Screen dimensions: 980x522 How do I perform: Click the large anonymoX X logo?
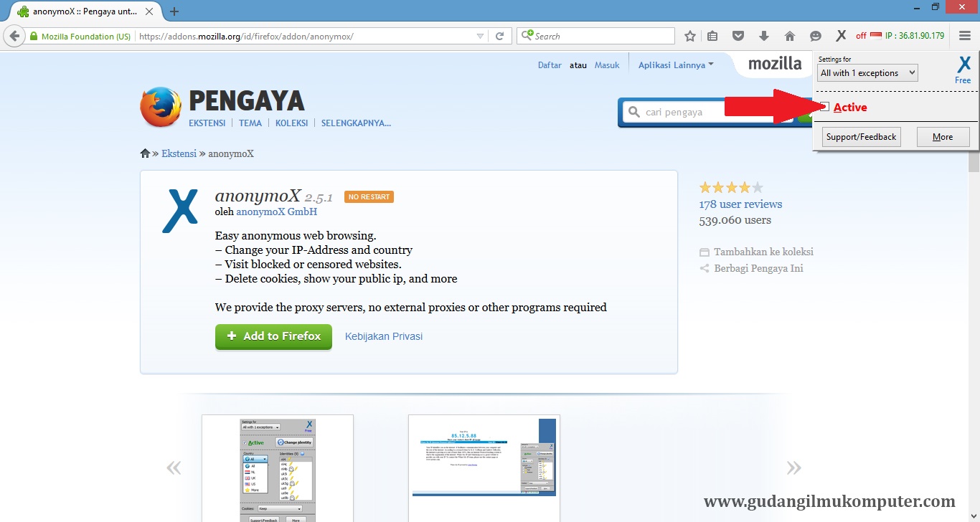pos(180,211)
